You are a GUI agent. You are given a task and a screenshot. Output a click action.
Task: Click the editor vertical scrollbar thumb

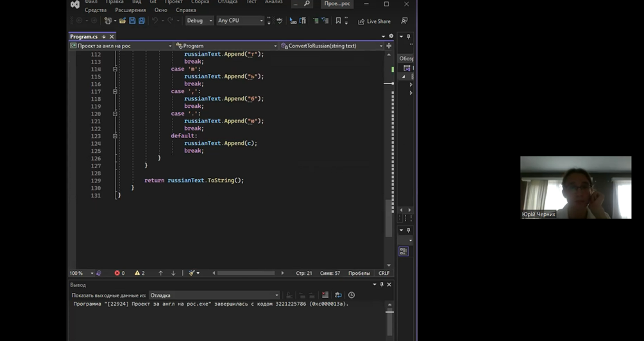pos(389,218)
